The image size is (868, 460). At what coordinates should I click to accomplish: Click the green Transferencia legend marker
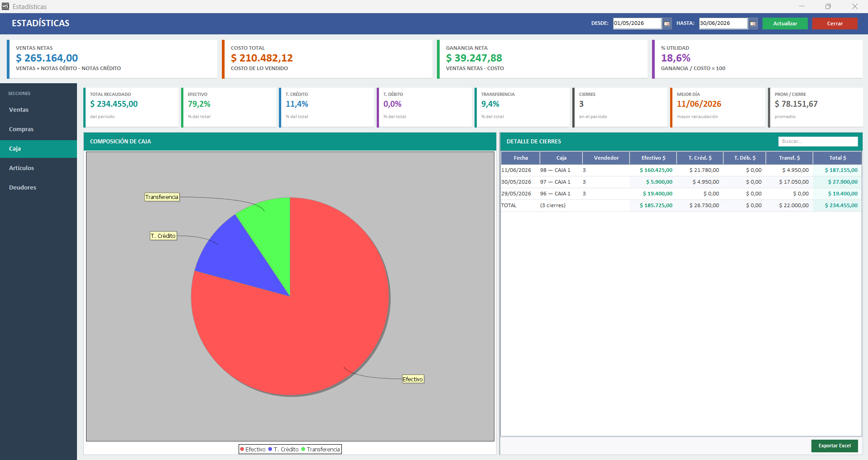(303, 449)
